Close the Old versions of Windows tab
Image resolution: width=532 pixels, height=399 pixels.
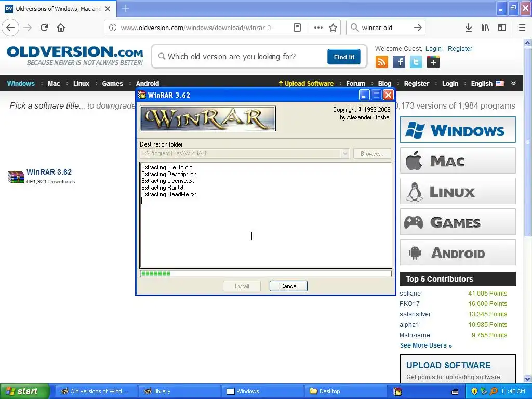point(108,9)
